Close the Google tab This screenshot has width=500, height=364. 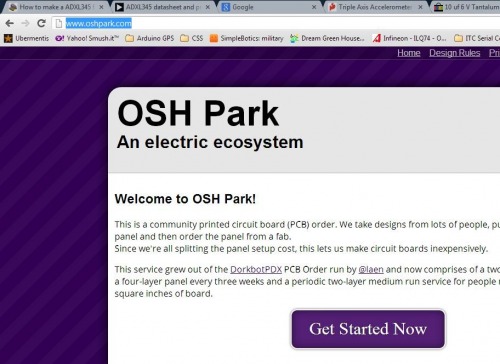point(314,7)
